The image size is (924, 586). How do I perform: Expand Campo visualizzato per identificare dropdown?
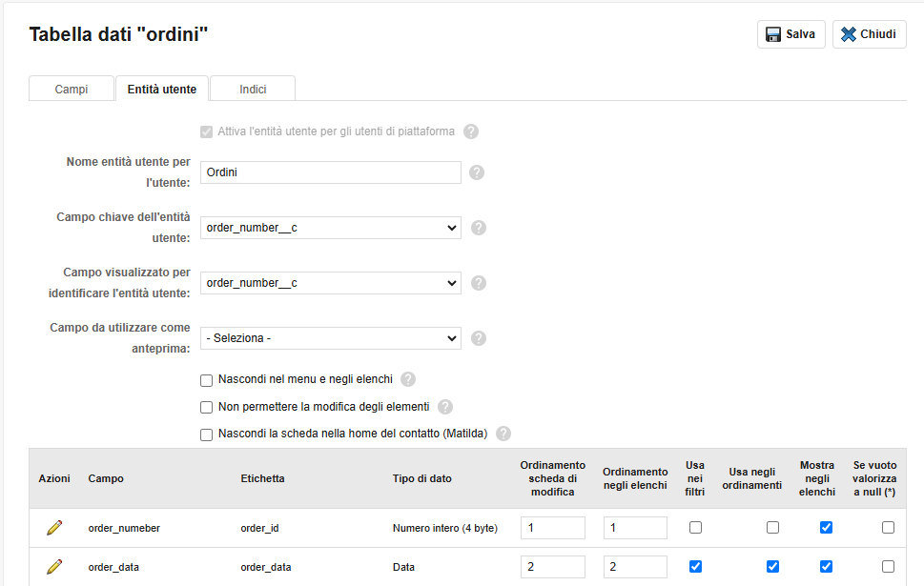[330, 283]
